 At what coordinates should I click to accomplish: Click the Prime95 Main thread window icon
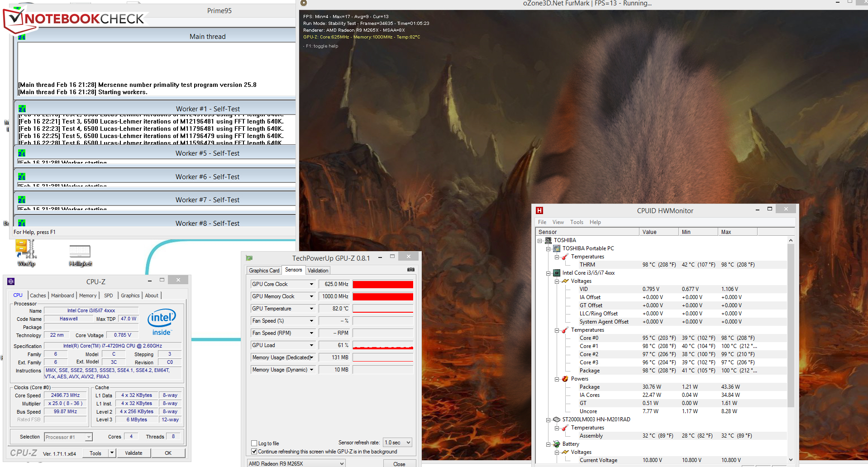click(22, 37)
